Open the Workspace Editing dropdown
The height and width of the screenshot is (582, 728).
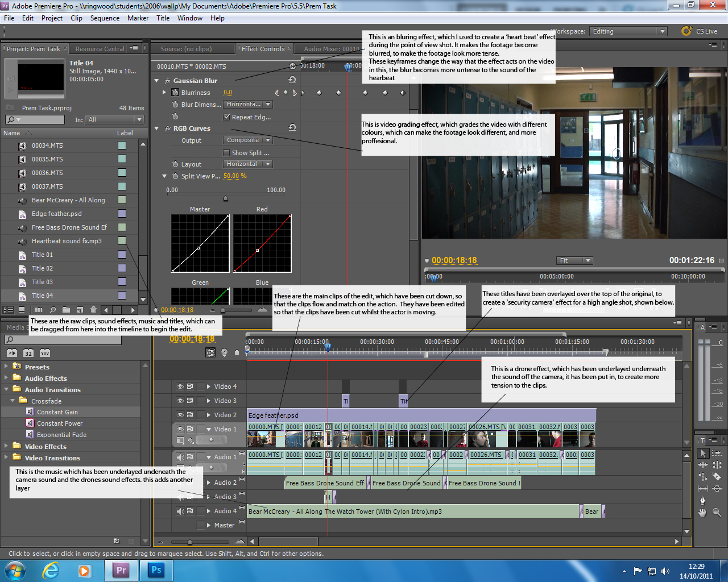[x=628, y=31]
